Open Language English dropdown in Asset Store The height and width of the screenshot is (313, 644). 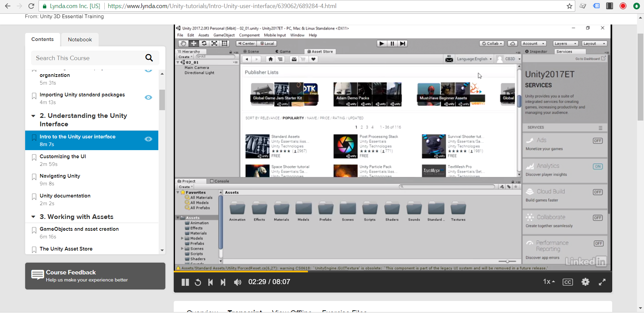[x=474, y=59]
